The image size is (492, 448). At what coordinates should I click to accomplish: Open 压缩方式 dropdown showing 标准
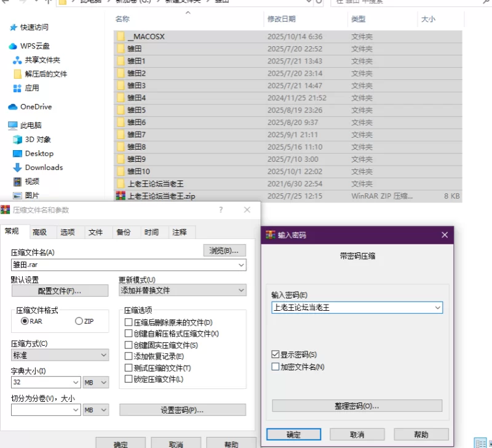(x=60, y=355)
